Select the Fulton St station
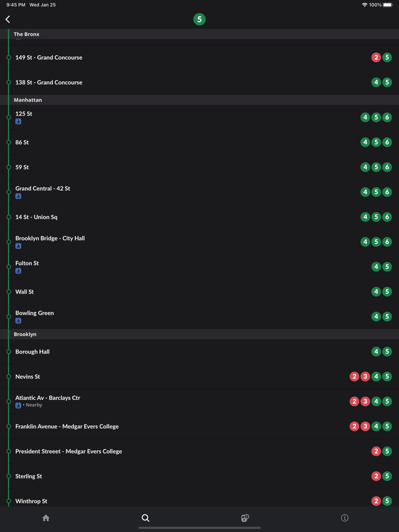The width and height of the screenshot is (399, 532). point(199,267)
